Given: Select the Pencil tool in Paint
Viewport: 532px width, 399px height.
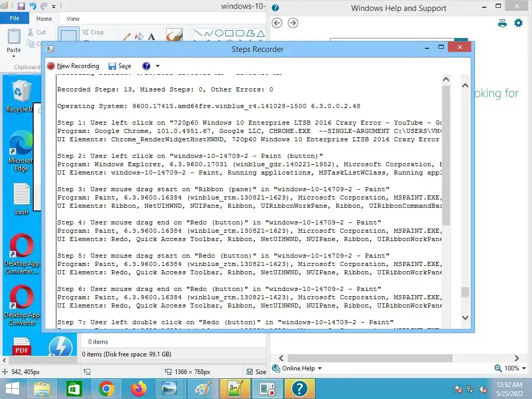Looking at the screenshot, I should tap(127, 36).
